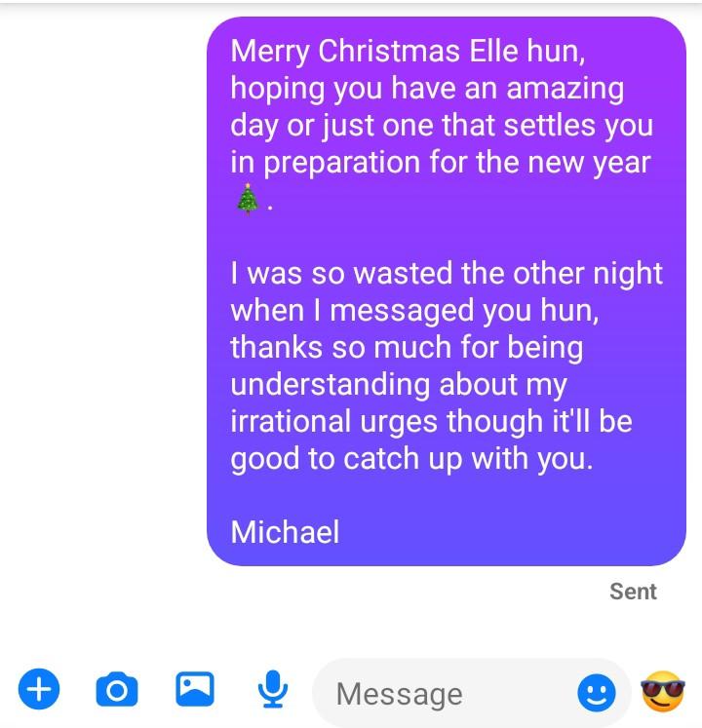Open the photo gallery picker icon

click(x=195, y=689)
